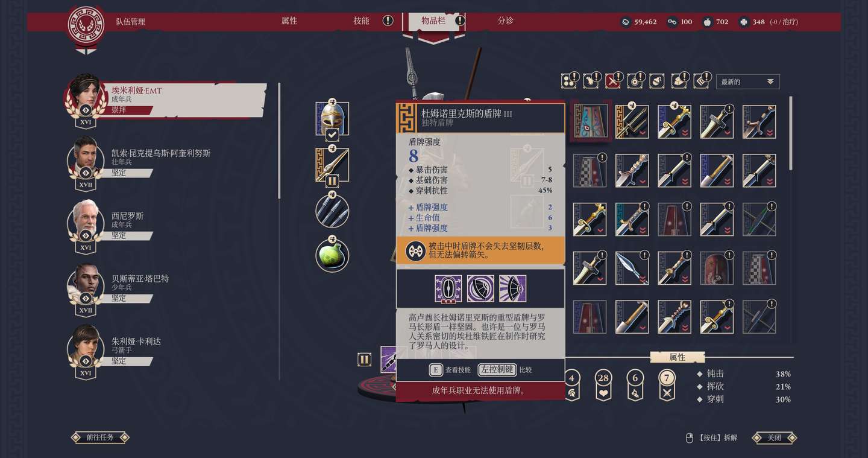Select the weapons filter icon with crossed swords

(613, 81)
